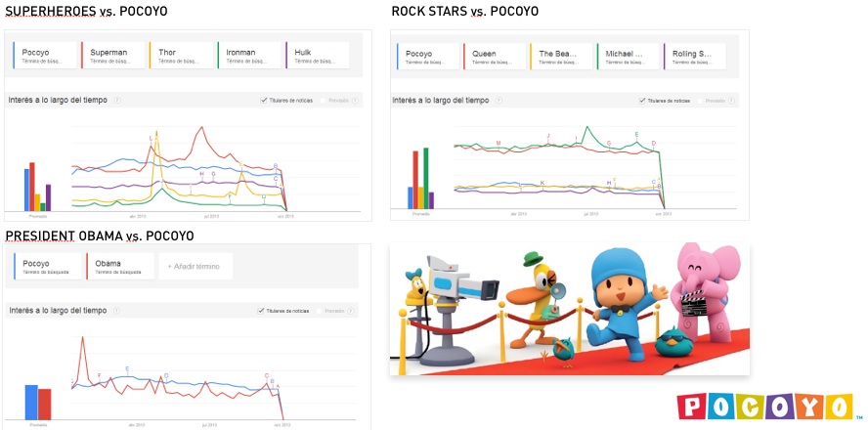
Task: Click the Pocoyo red carpet image
Action: click(569, 309)
